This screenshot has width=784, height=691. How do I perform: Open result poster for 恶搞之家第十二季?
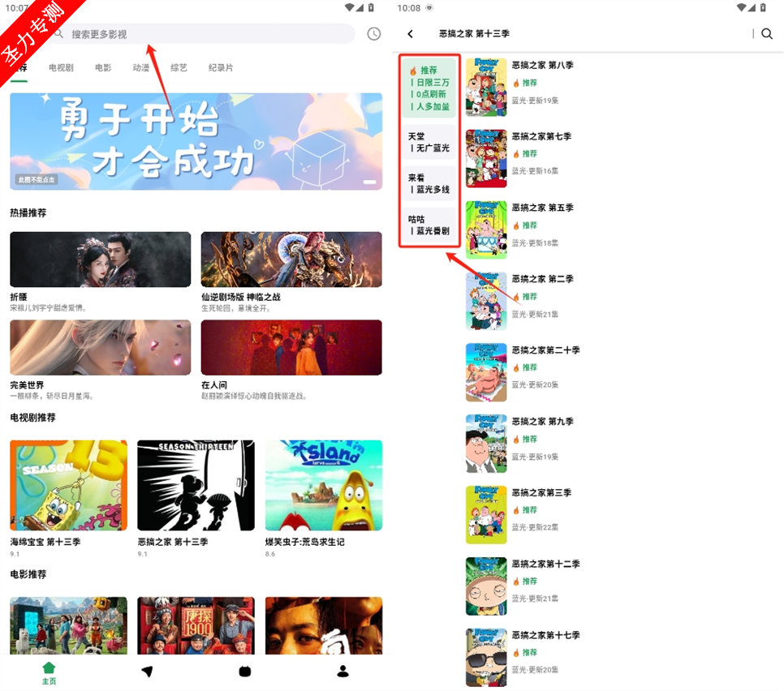tap(486, 586)
